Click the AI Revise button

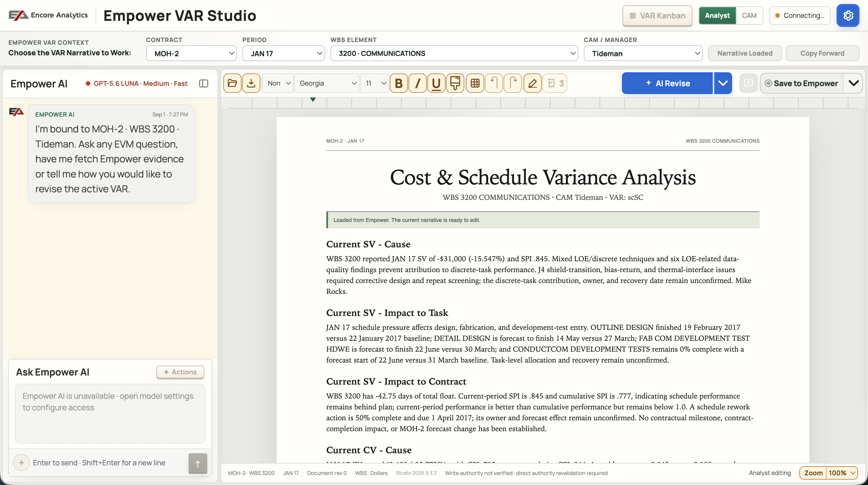point(667,83)
